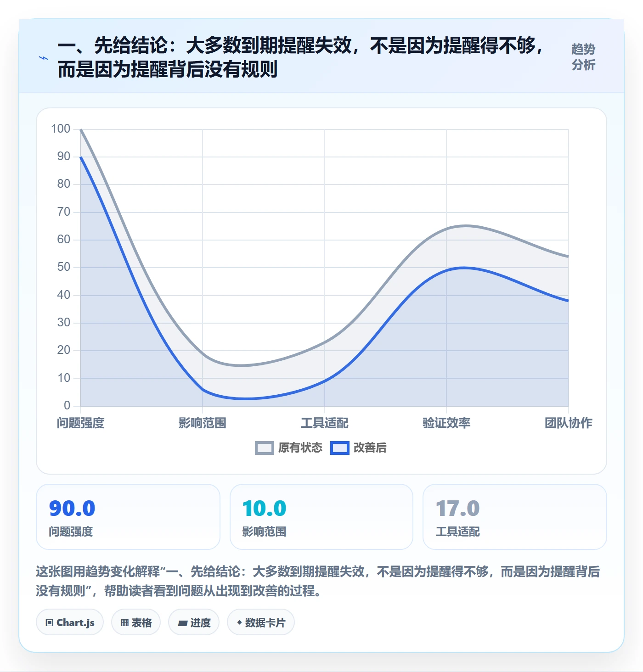
Task: Click the 验证效率 x-axis label
Action: [446, 423]
